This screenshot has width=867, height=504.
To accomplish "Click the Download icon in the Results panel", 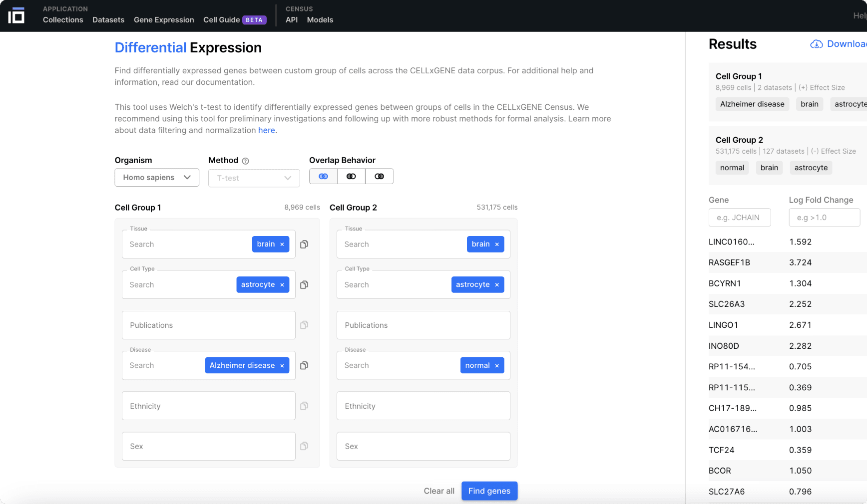I will pos(817,44).
